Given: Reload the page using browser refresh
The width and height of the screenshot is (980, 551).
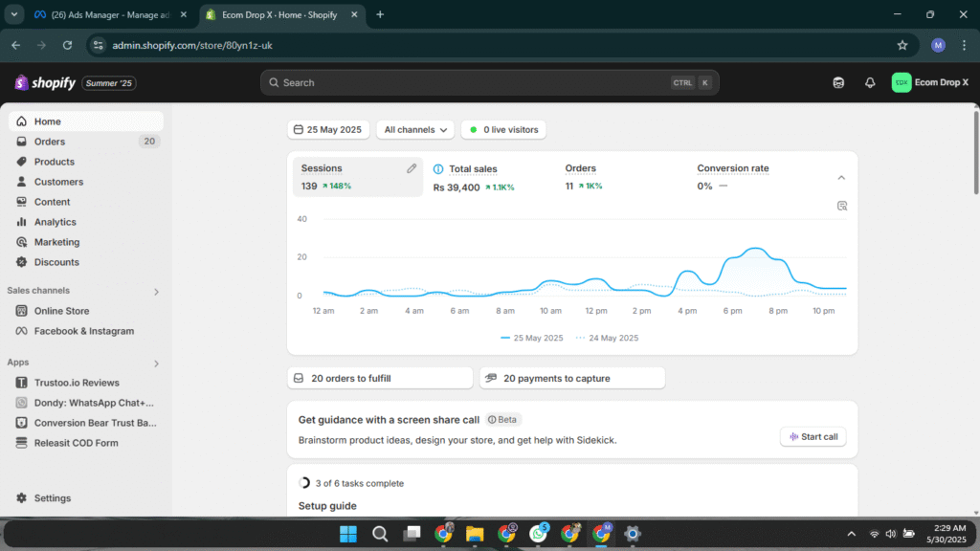Looking at the screenshot, I should (x=67, y=45).
